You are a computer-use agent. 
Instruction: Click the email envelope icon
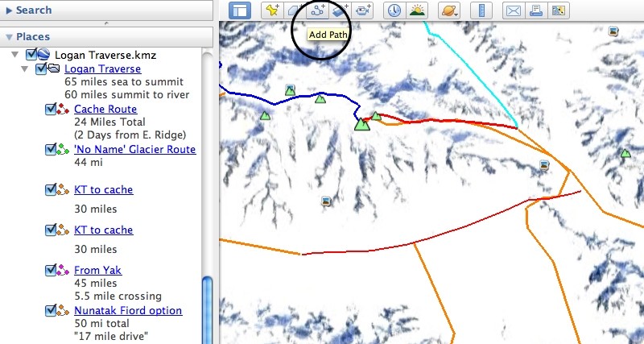pos(512,10)
